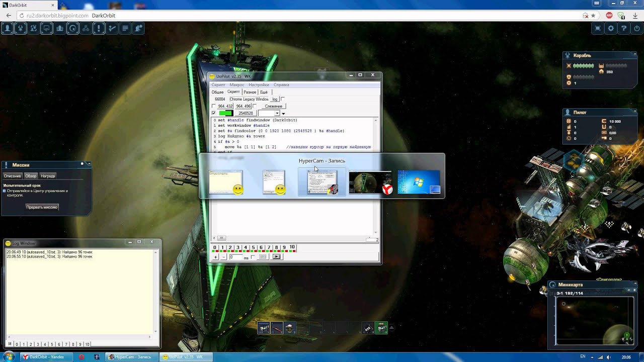
Task: Open the empty combo box in UoPilot
Action: click(268, 113)
